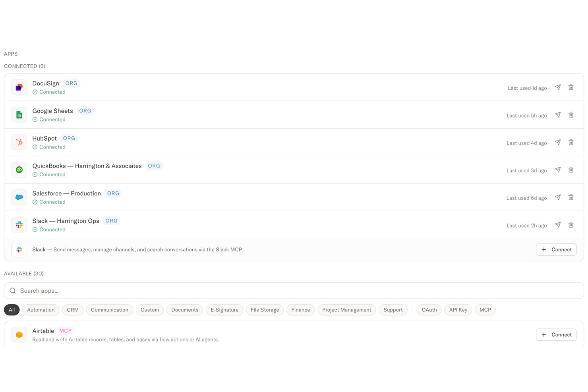Filter by OAuth connection type
The height and width of the screenshot is (392, 588).
coord(429,310)
